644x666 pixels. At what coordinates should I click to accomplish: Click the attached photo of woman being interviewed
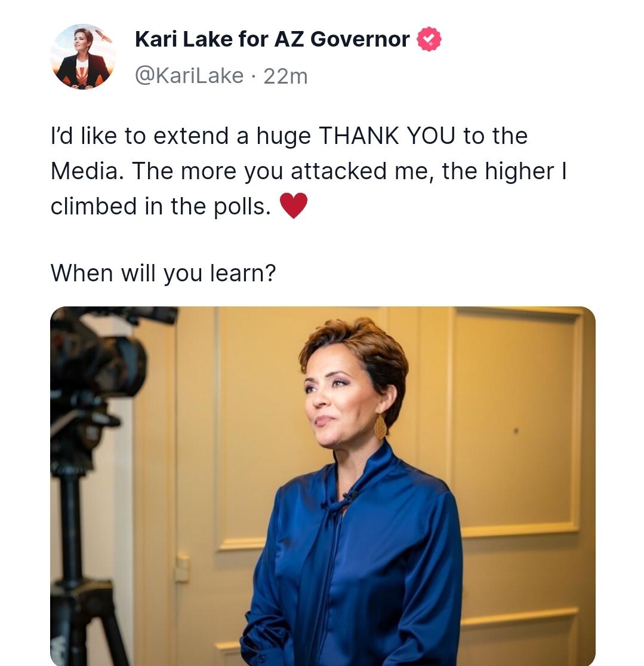[x=323, y=486]
